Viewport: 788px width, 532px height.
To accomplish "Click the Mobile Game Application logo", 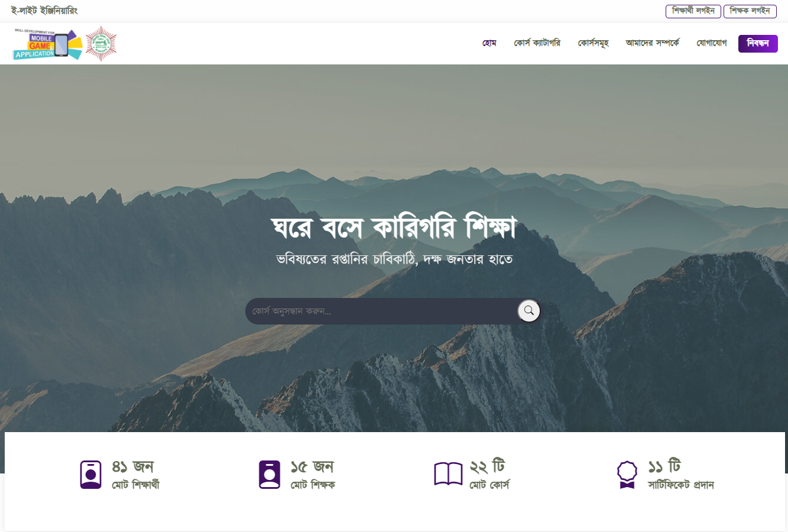I will click(48, 44).
